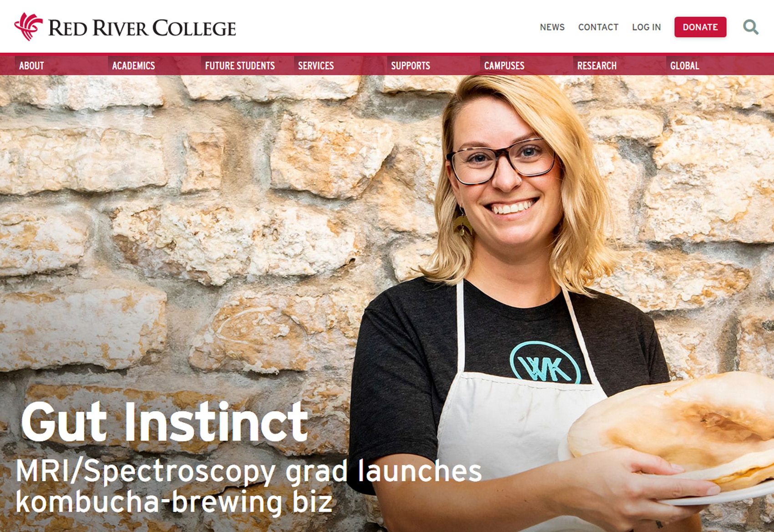The image size is (774, 532).
Task: Open the News link in header
Action: [552, 27]
